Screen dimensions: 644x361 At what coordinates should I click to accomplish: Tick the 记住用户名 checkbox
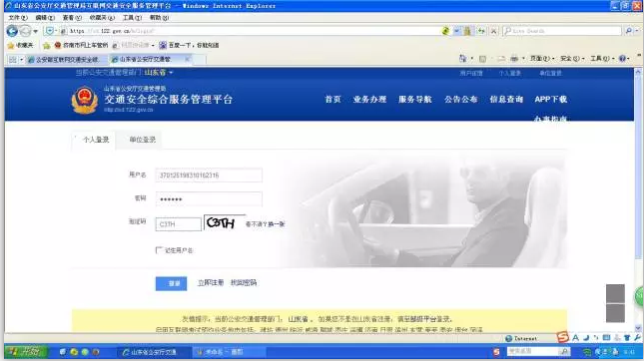pyautogui.click(x=159, y=250)
